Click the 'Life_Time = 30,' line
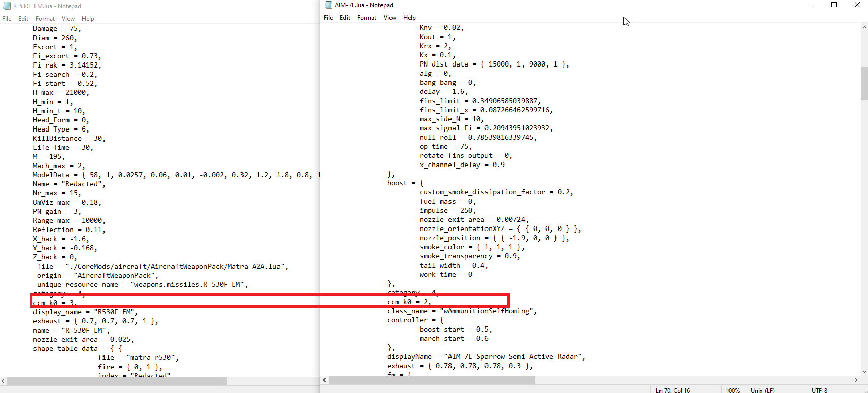 [x=63, y=148]
